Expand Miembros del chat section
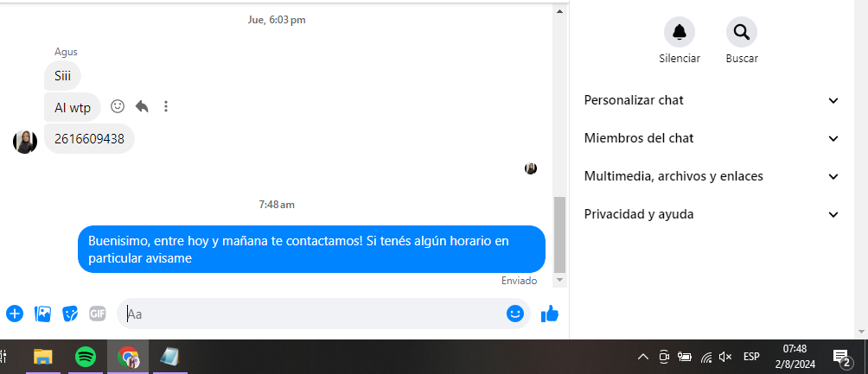This screenshot has height=374, width=868. (x=712, y=138)
